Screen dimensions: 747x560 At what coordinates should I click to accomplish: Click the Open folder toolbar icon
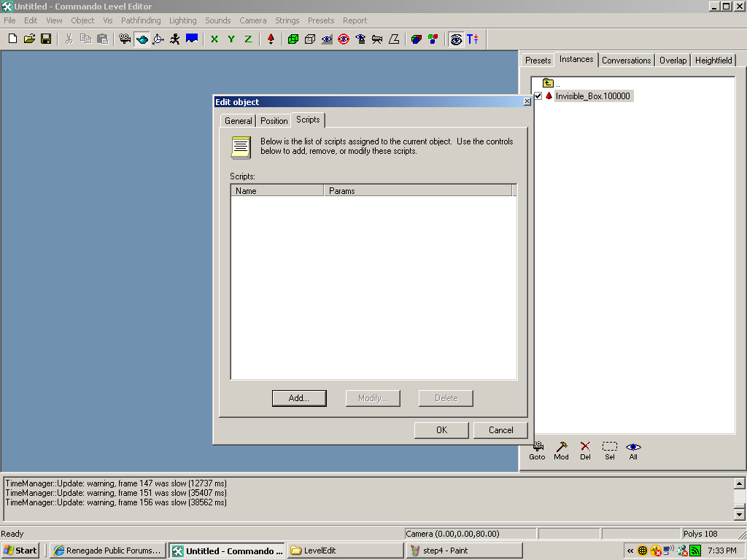(x=29, y=39)
